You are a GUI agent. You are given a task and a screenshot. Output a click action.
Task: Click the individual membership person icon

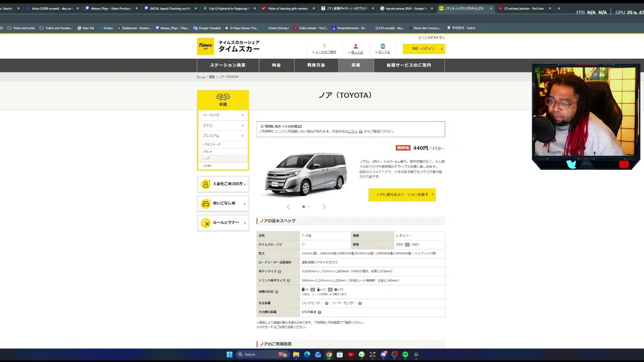pyautogui.click(x=356, y=46)
